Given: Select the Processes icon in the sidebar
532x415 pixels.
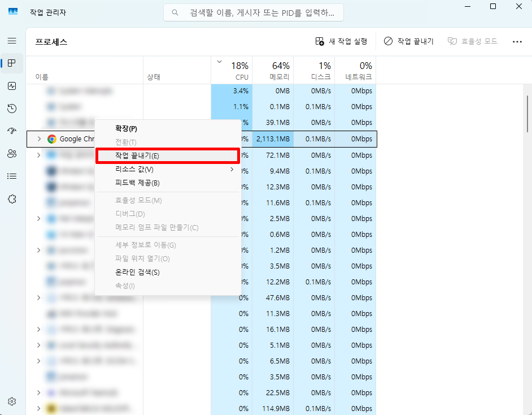Looking at the screenshot, I should 12,63.
